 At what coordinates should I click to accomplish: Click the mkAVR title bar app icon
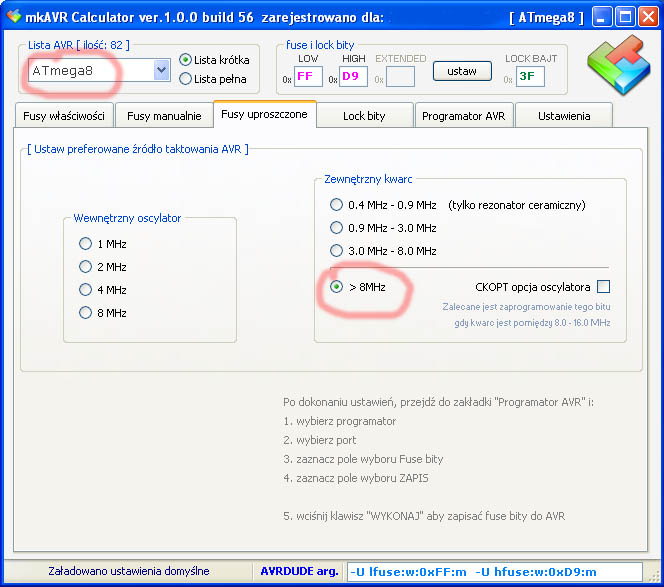pyautogui.click(x=14, y=17)
